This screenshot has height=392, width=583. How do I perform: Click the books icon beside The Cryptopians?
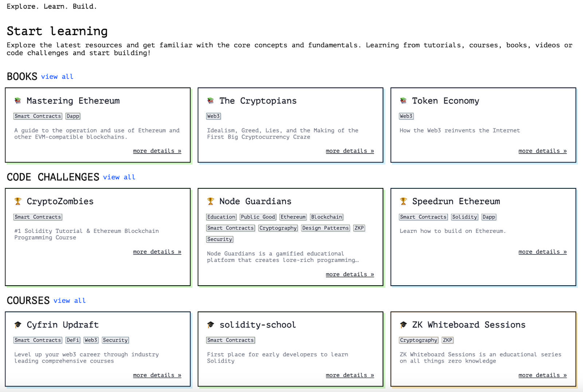[x=210, y=101]
